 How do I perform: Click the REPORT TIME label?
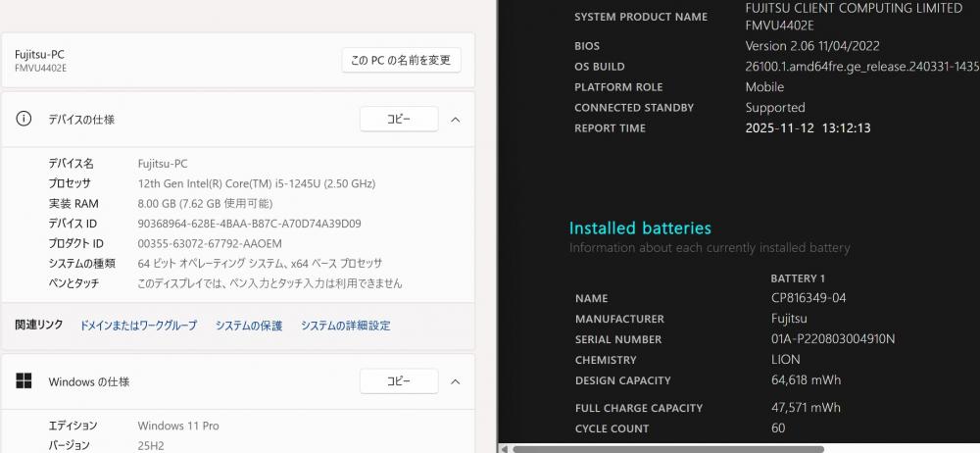610,128
